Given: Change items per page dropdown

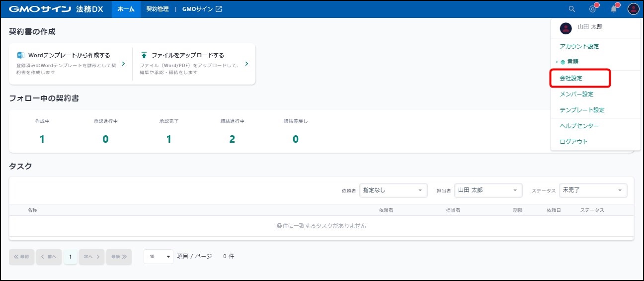Looking at the screenshot, I should (159, 257).
